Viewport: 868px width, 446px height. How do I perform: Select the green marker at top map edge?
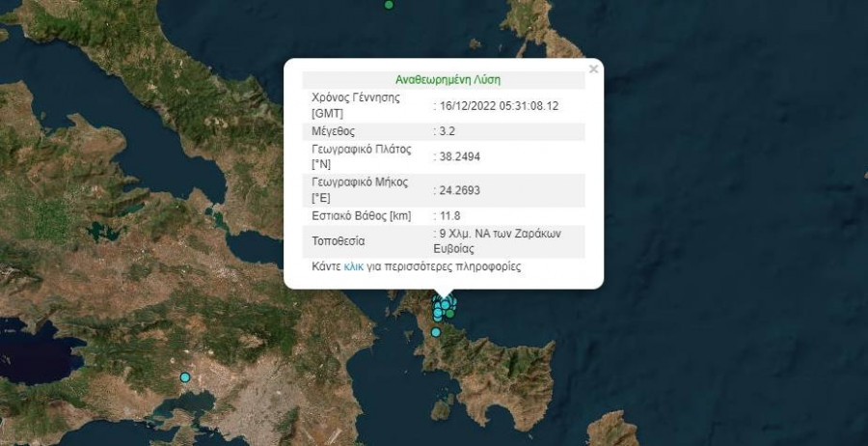pyautogui.click(x=389, y=5)
